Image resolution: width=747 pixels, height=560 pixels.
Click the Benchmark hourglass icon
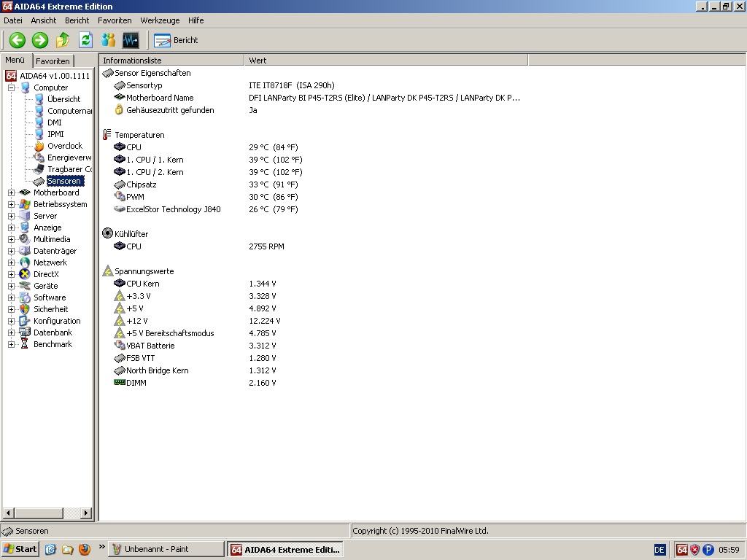tap(24, 344)
